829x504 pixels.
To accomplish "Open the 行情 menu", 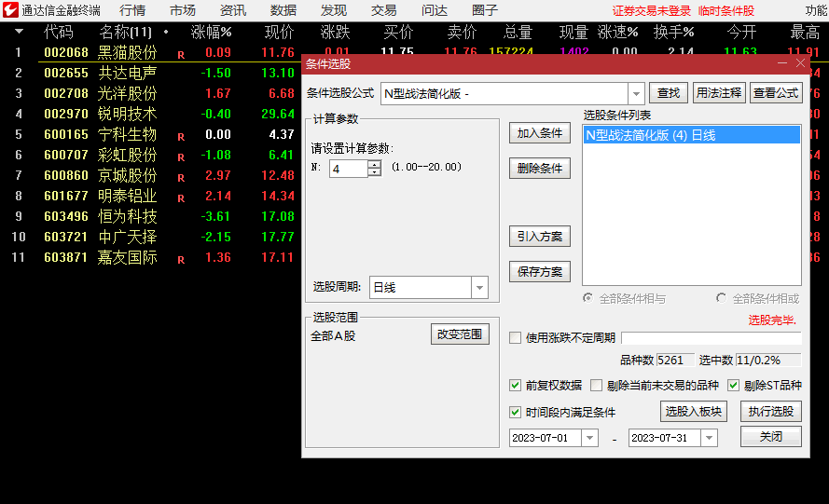I will (132, 10).
